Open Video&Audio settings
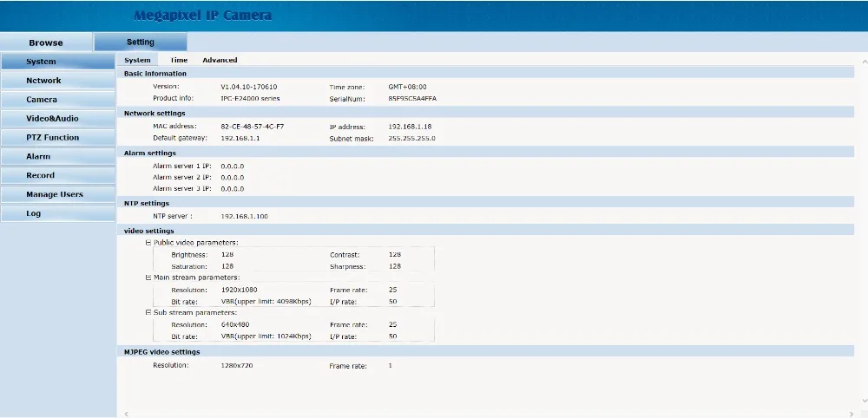Viewport: 868px width, 418px height. point(57,118)
